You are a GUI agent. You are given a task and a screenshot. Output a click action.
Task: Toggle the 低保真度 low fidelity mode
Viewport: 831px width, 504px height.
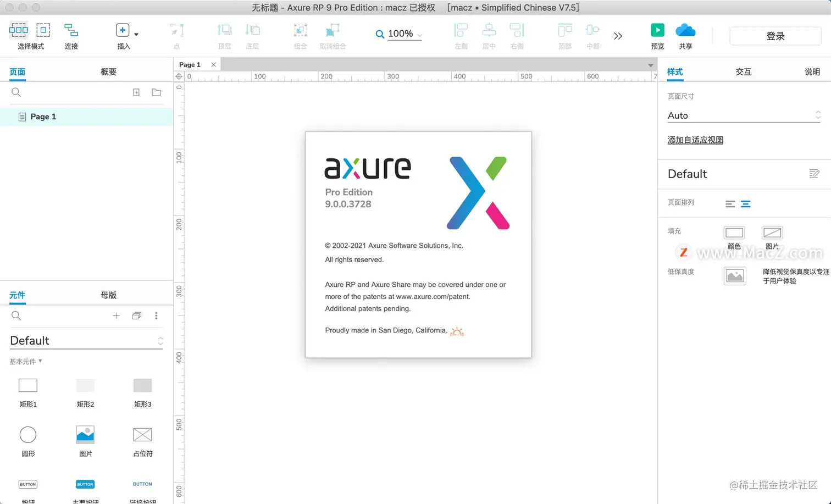coord(735,275)
